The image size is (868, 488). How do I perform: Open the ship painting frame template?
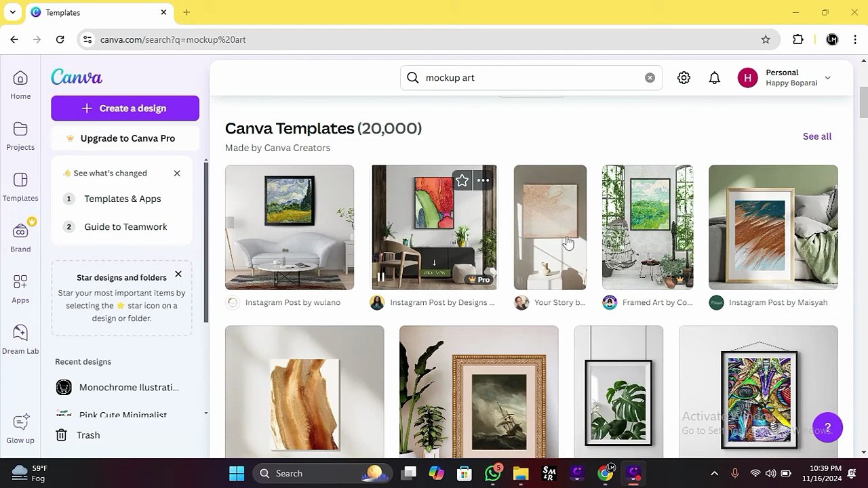pos(479,392)
